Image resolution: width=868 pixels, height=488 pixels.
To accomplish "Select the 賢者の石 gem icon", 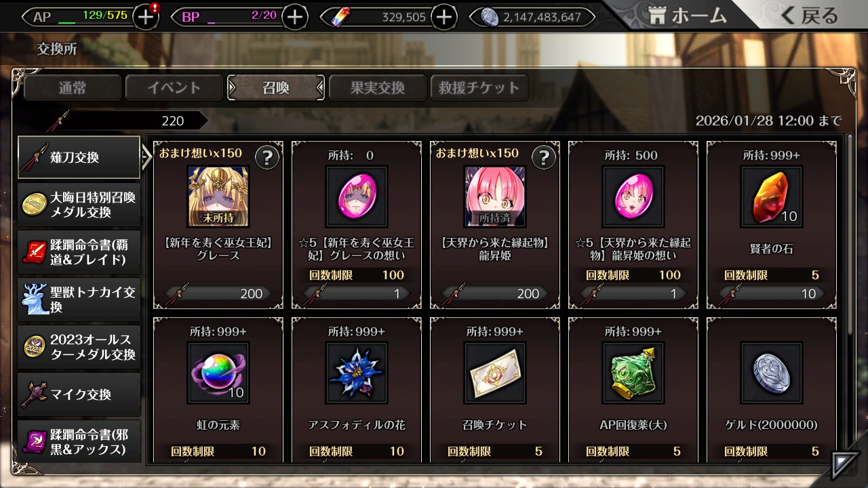I will click(x=772, y=197).
